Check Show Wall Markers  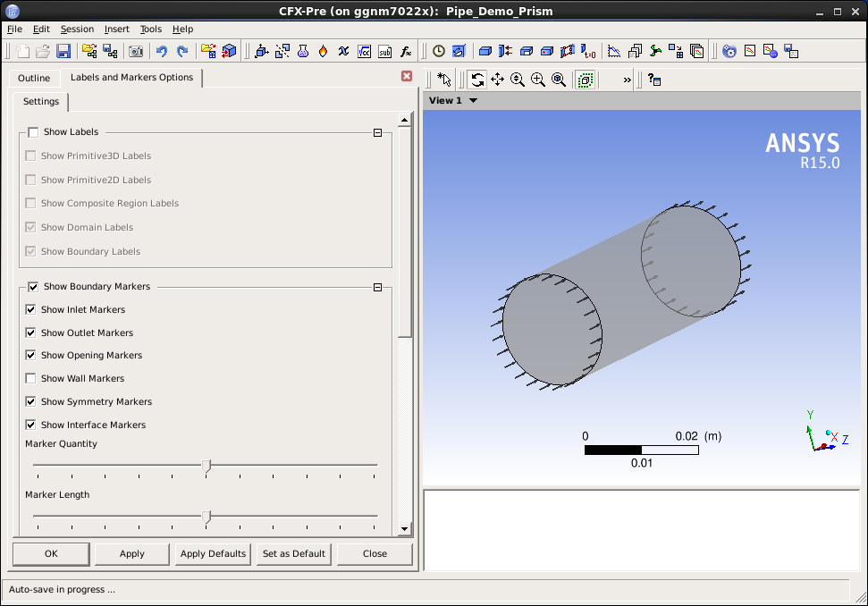[x=30, y=378]
